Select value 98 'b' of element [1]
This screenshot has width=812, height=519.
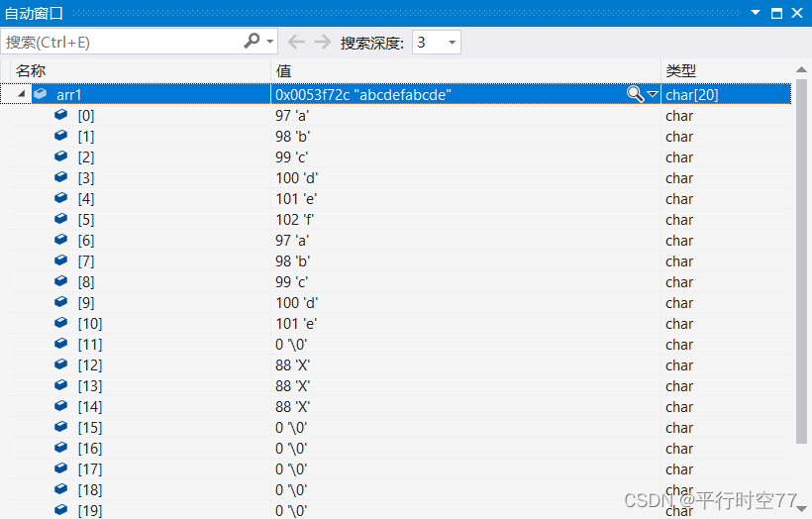coord(292,137)
